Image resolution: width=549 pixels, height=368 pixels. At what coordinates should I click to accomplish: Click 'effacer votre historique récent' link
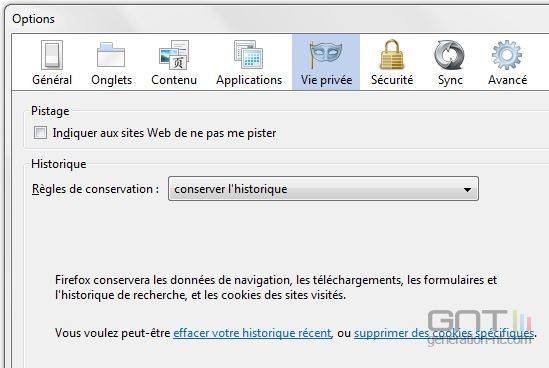(x=252, y=333)
